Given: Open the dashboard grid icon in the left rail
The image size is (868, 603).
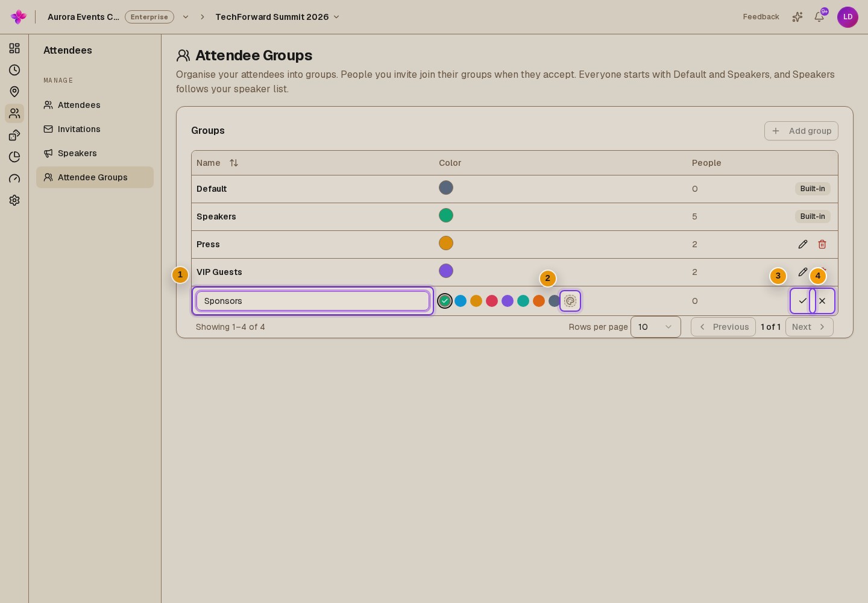Looking at the screenshot, I should tap(14, 48).
